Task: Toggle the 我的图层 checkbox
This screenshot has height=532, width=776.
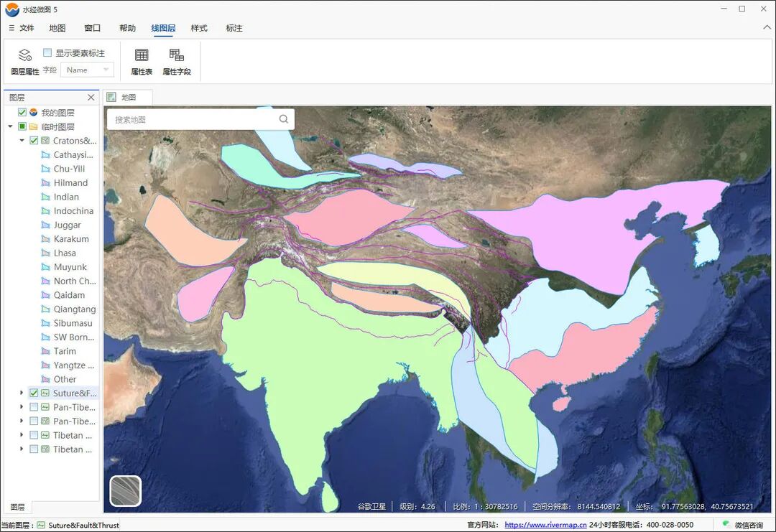Action: [22, 112]
